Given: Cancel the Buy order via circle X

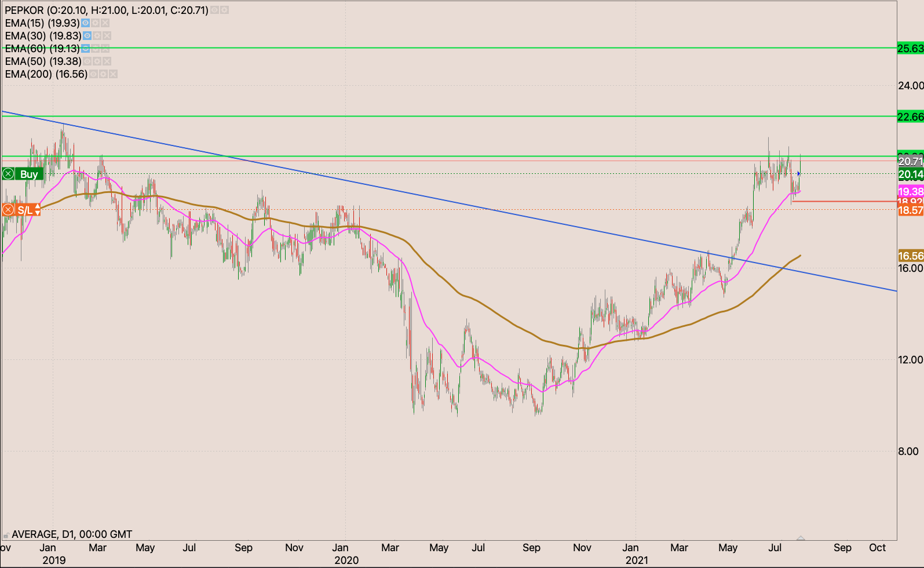Looking at the screenshot, I should (x=9, y=174).
